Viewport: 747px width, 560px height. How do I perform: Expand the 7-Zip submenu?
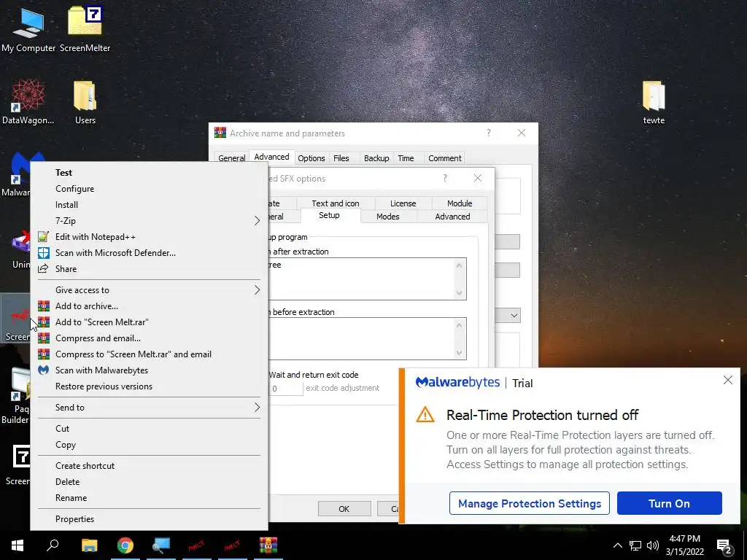150,221
